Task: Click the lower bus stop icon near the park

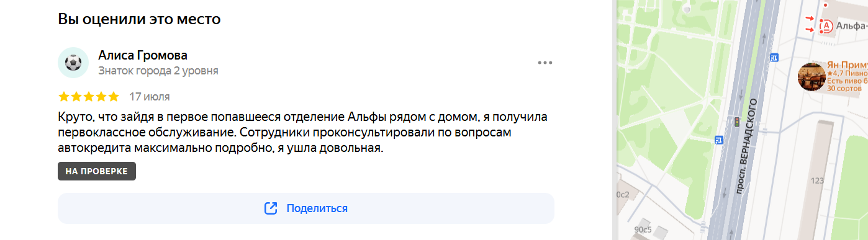Action: coord(719,140)
